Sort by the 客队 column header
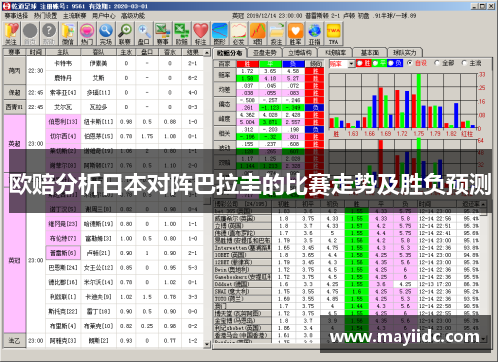This screenshot has width=500, height=362. tap(98, 52)
